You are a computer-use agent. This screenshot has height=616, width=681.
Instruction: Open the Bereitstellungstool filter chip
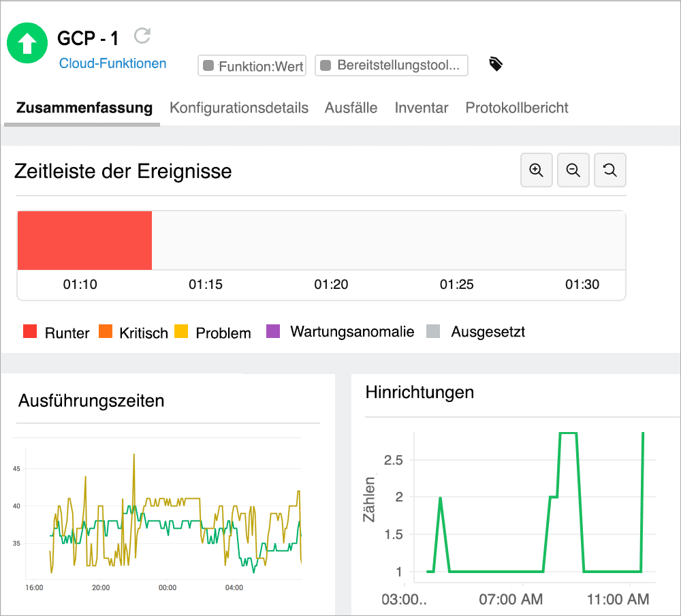click(x=392, y=65)
